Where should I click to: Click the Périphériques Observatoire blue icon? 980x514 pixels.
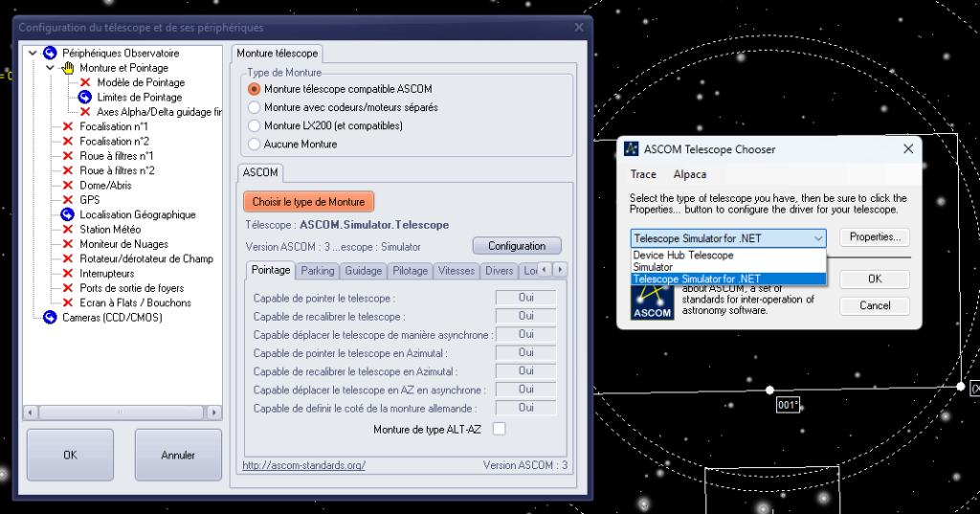50,54
